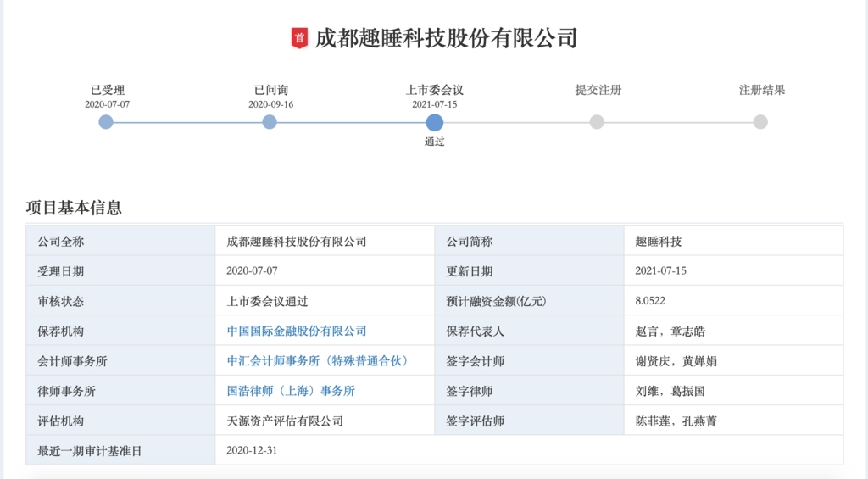Click the 提交注册 timeline step dot

597,122
